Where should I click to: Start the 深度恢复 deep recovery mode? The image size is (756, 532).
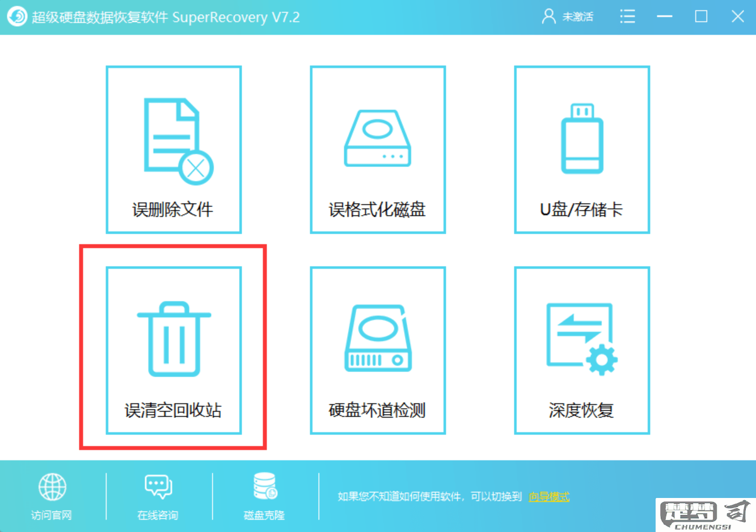tap(582, 351)
